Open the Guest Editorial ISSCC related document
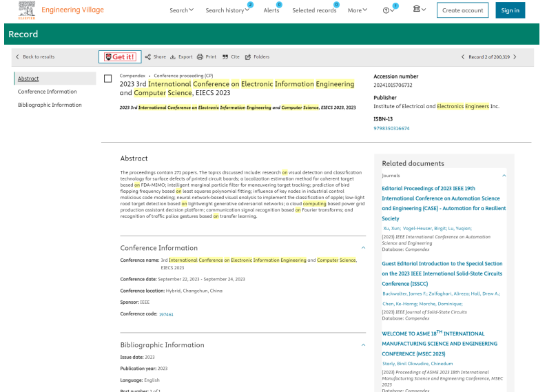Viewport: 547px width, 392px height. 442,274
